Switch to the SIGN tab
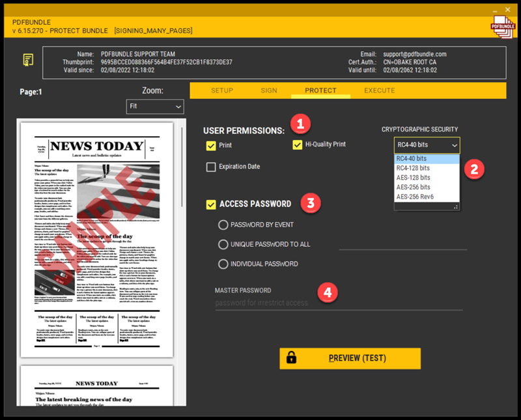 click(x=269, y=91)
